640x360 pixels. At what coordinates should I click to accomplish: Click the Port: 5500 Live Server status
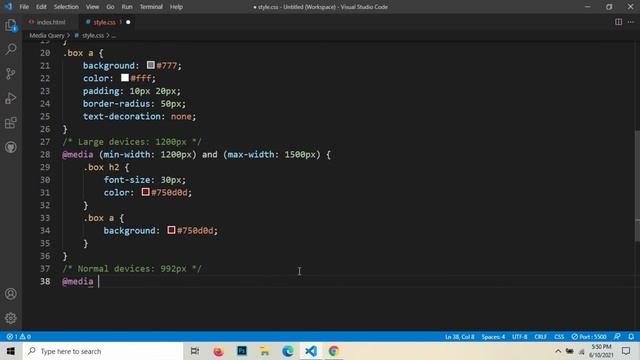pos(589,337)
